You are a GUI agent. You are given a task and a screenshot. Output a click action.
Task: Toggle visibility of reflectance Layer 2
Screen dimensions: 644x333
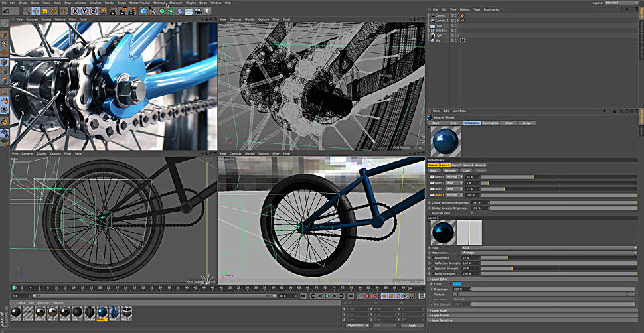[x=433, y=183]
